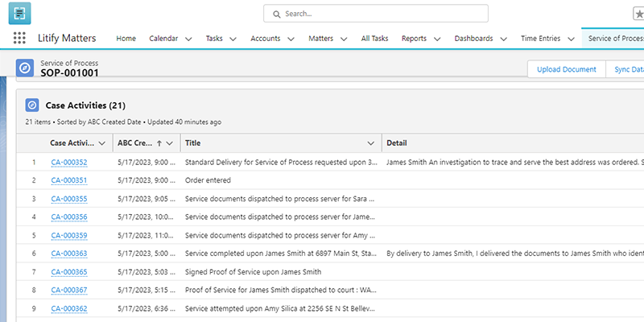Expand the Tasks tab dropdown
644x322 pixels.
233,39
